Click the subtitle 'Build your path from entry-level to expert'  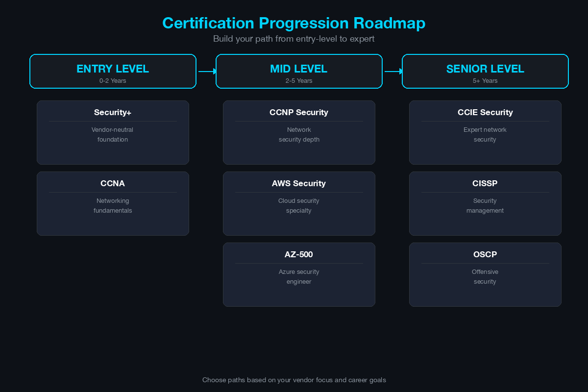(x=294, y=39)
